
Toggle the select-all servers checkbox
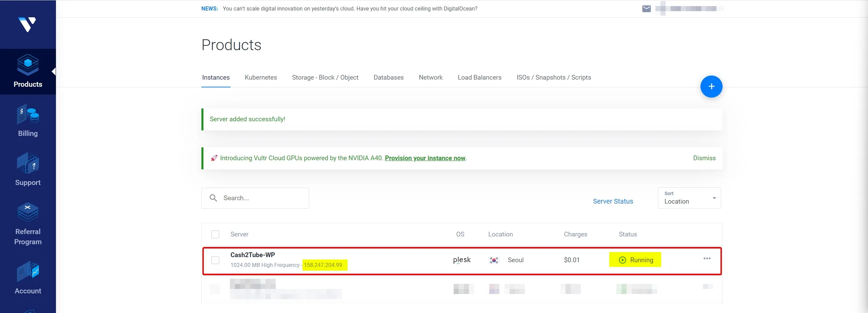click(215, 234)
